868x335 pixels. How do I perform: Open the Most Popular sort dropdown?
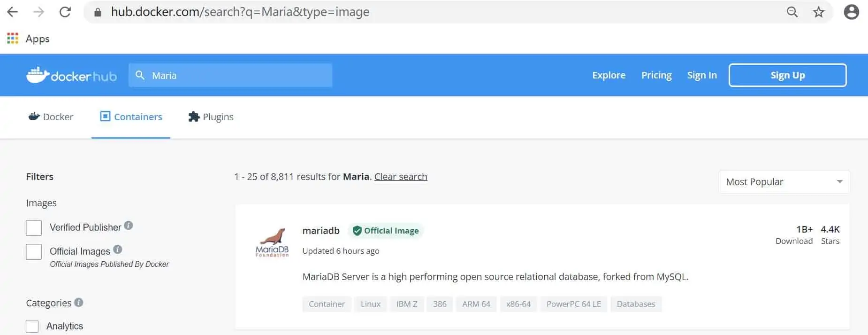point(784,182)
